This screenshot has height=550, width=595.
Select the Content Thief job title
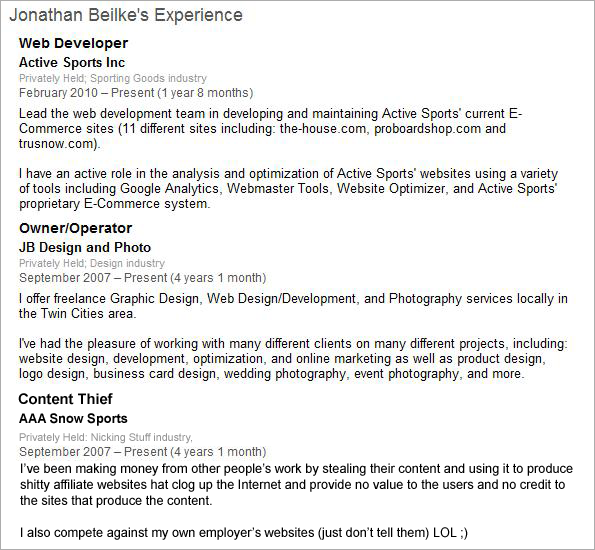click(65, 399)
